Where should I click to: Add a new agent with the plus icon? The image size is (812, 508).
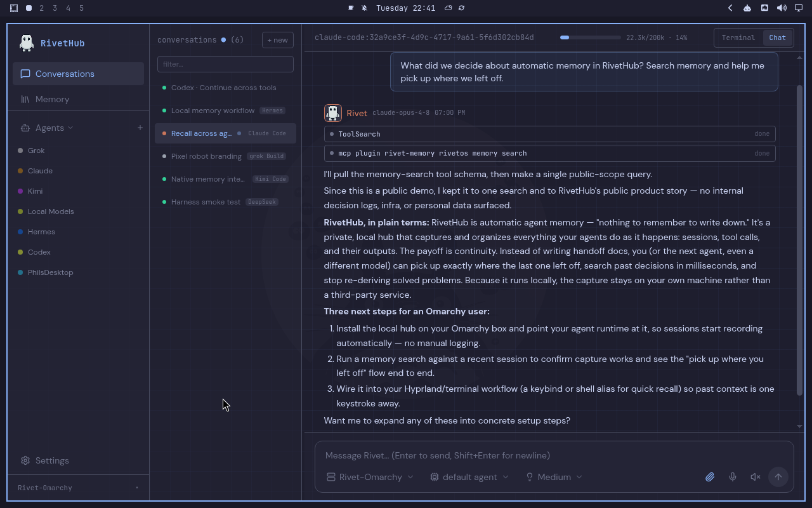coord(140,128)
